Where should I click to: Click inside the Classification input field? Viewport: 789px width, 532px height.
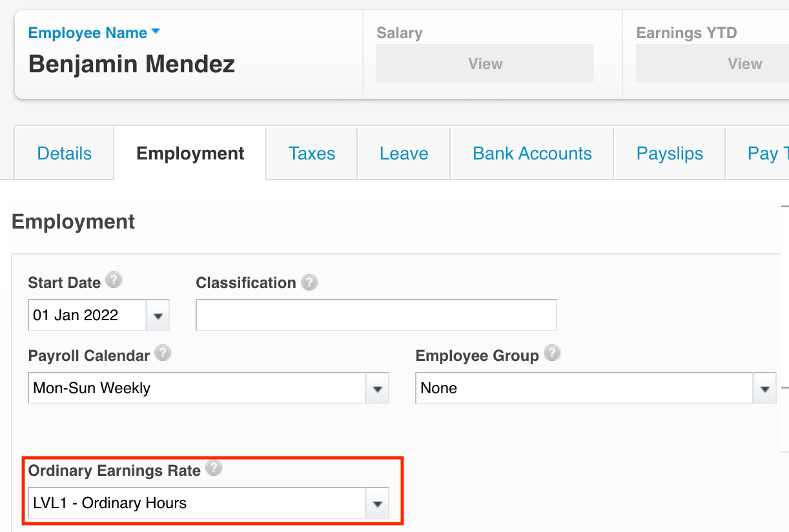pyautogui.click(x=376, y=315)
